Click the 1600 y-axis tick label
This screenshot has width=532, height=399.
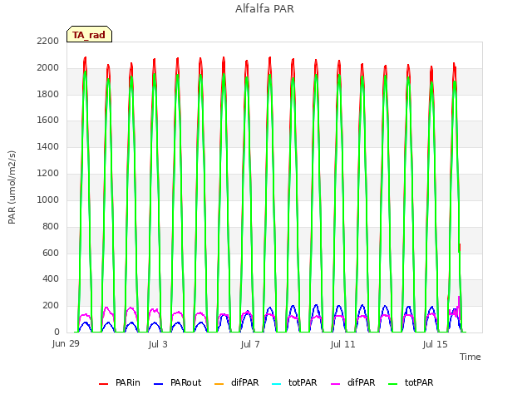pyautogui.click(x=48, y=120)
